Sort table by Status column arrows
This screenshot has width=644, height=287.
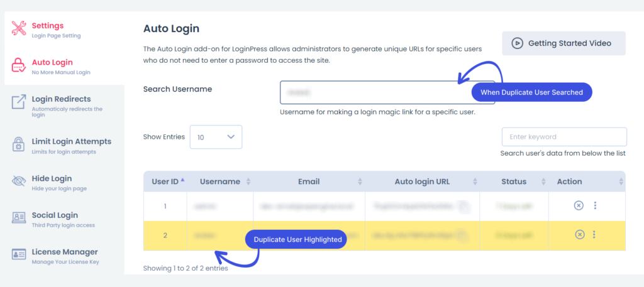pos(544,181)
